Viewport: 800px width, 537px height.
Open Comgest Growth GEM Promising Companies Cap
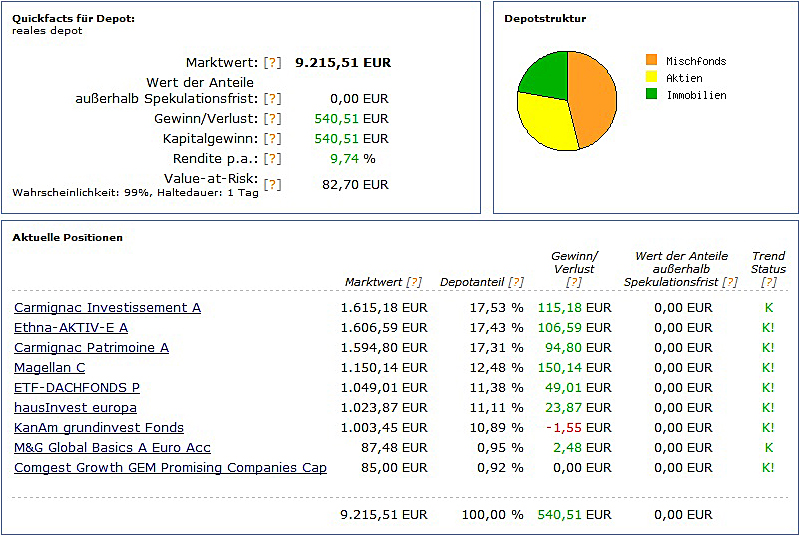(170, 468)
